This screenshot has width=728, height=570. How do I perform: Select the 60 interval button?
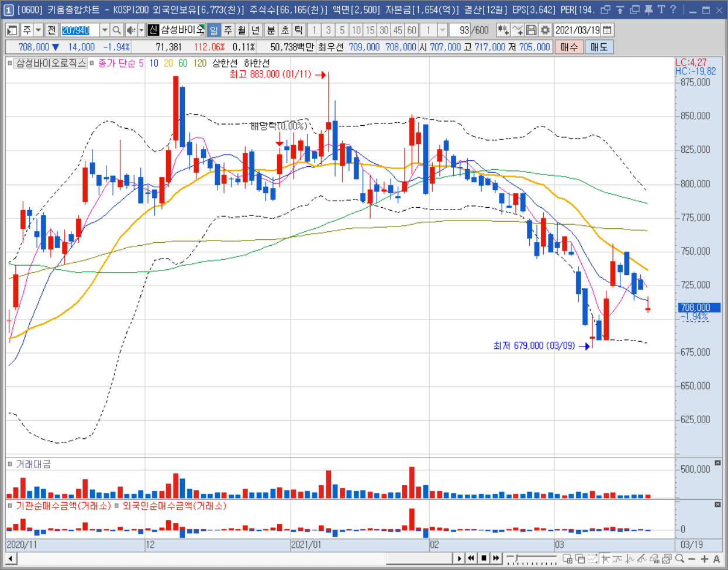coord(412,30)
